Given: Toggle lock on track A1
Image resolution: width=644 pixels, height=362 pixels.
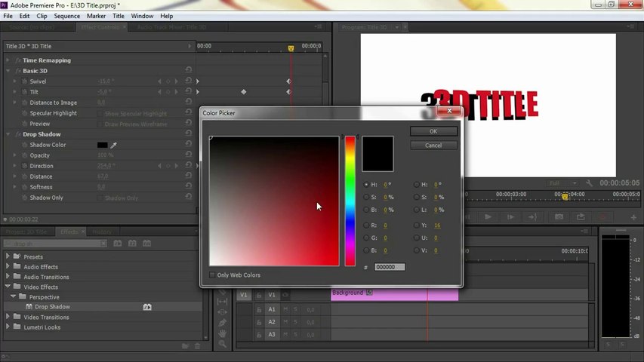Looking at the screenshot, I should coord(259,310).
